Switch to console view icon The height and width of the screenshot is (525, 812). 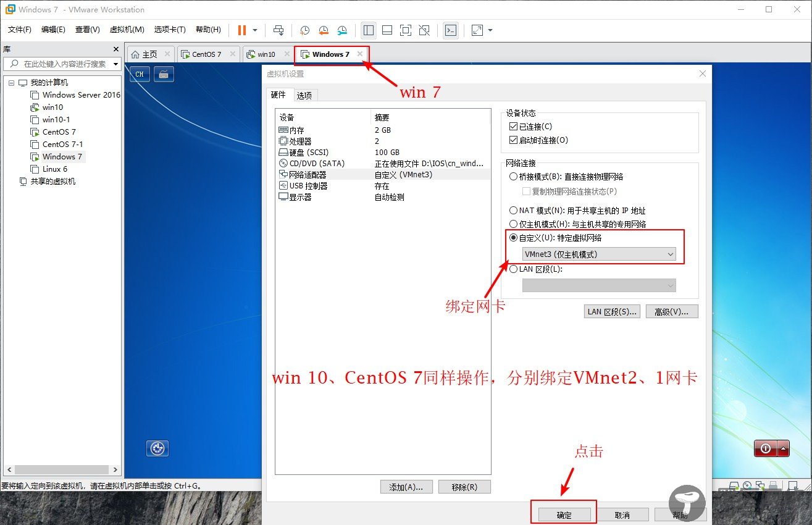[x=451, y=30]
